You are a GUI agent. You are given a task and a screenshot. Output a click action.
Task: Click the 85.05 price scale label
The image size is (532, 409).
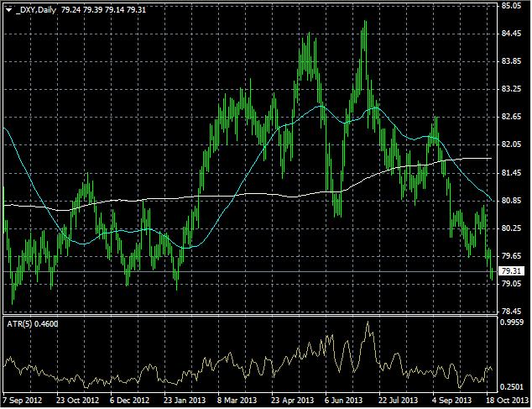(x=511, y=6)
